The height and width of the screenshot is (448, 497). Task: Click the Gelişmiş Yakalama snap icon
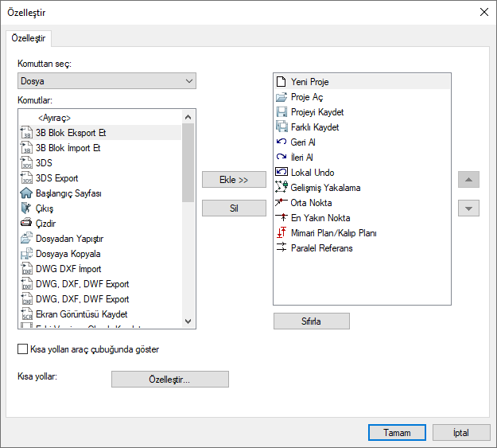click(281, 188)
